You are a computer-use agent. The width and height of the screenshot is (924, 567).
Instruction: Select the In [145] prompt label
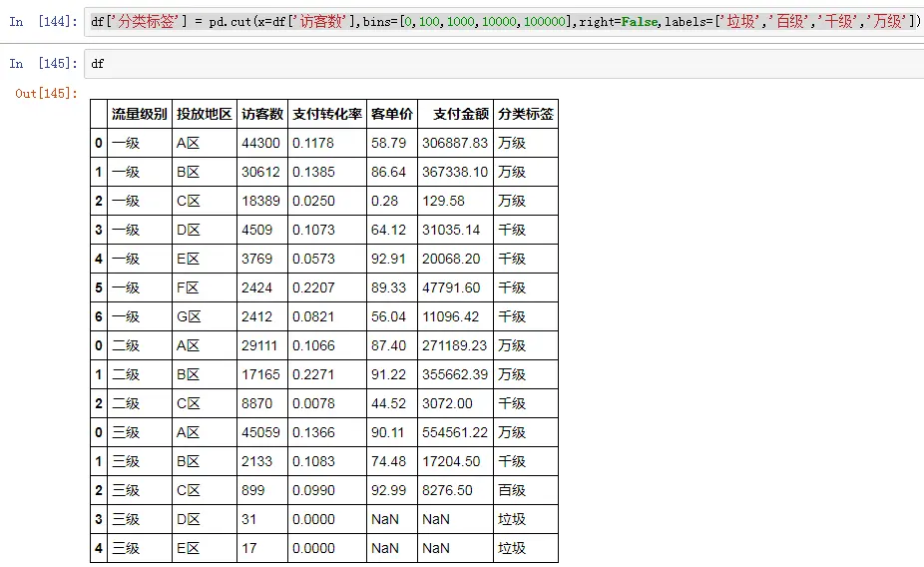(43, 64)
